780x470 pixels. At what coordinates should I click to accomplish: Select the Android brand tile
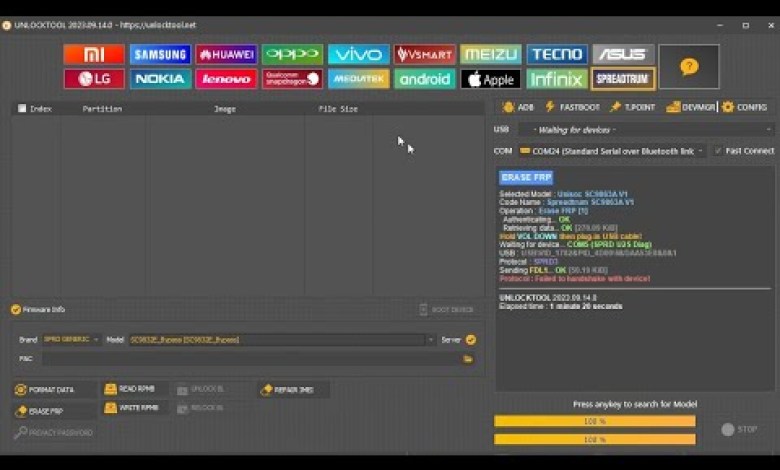click(x=425, y=79)
